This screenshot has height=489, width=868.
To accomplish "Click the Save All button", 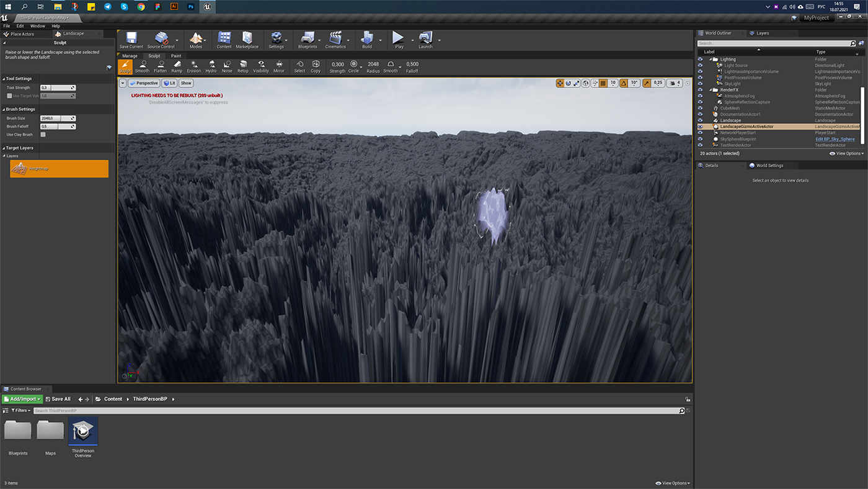I will coord(58,399).
